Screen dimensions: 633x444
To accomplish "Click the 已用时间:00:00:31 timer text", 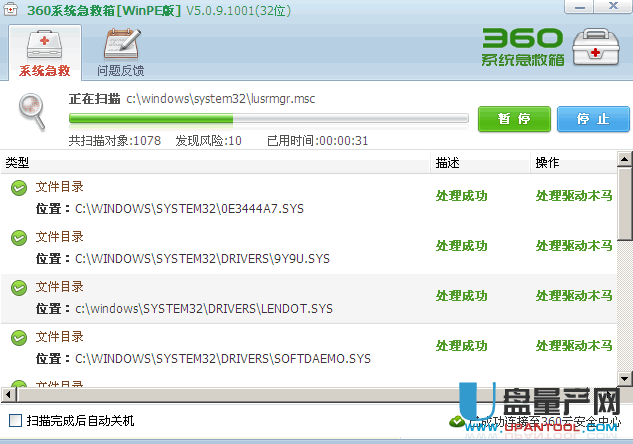I will pyautogui.click(x=318, y=140).
